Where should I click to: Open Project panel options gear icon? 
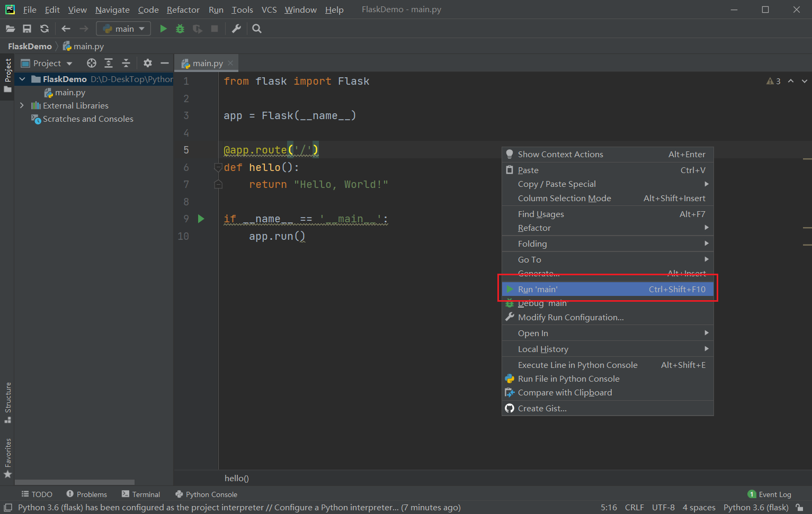(148, 63)
